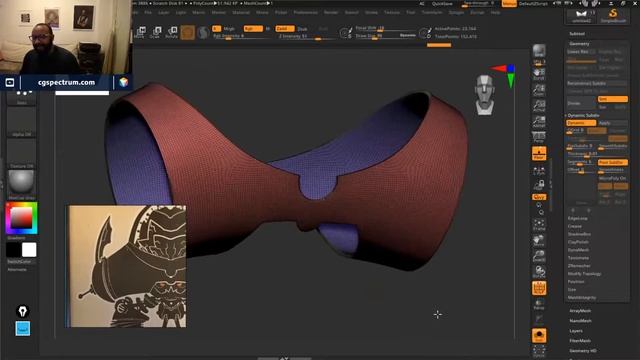
Task: Click the blue icon at bottom left
Action: point(22,329)
